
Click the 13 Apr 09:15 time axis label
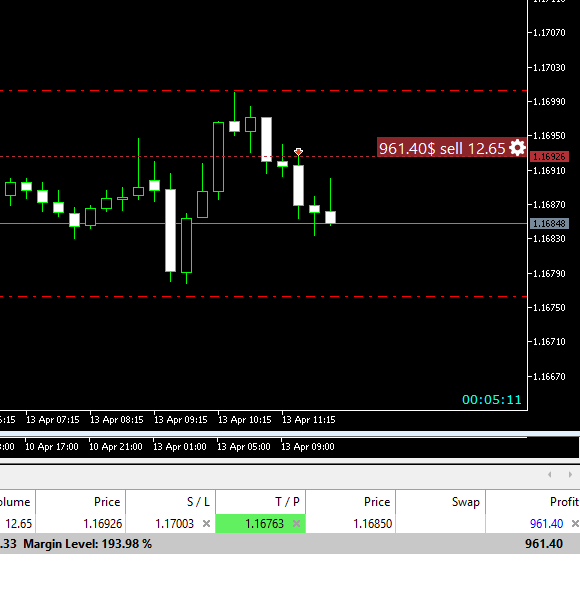click(181, 420)
